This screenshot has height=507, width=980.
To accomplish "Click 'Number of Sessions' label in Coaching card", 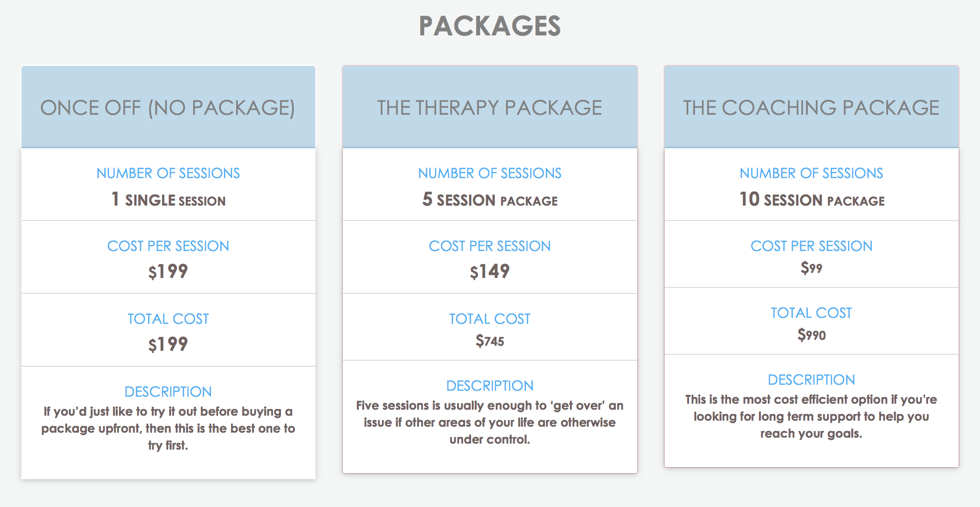I will [811, 173].
